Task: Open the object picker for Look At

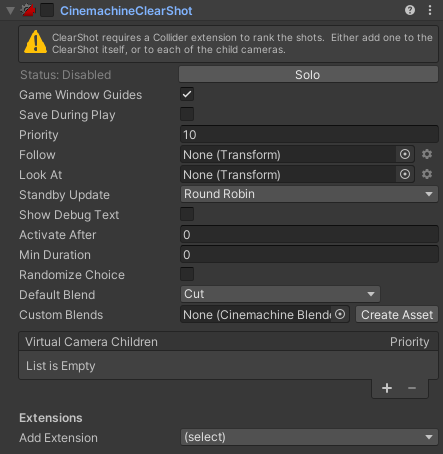Action: (x=405, y=174)
